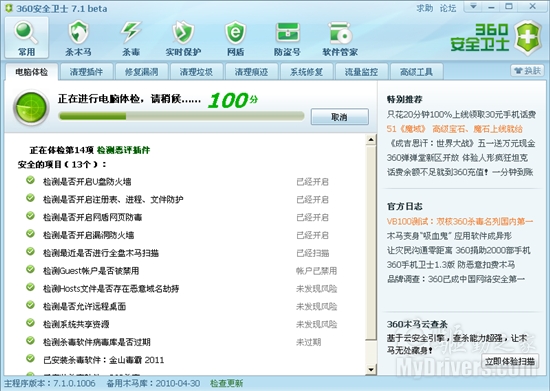Click the 360 title bar app icon
This screenshot has height=391, width=550.
9,8
